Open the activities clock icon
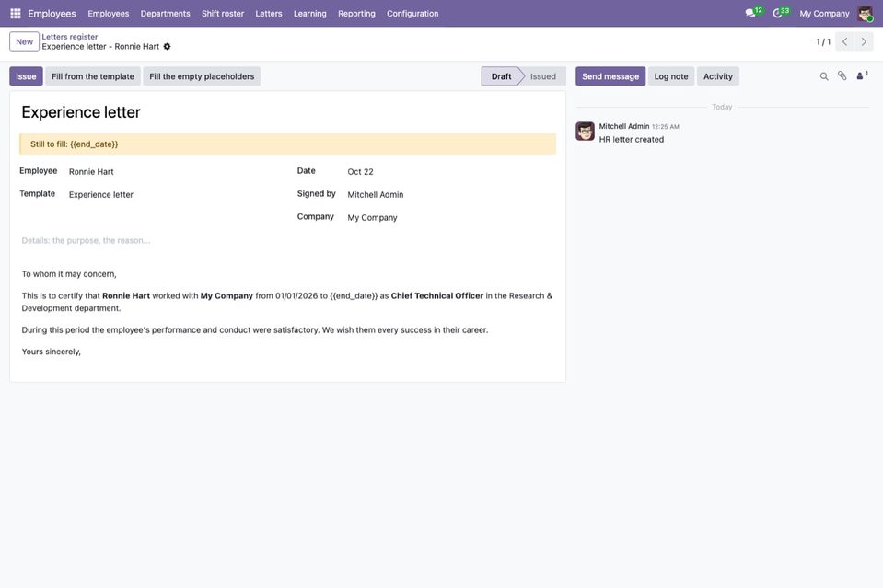 coord(780,13)
